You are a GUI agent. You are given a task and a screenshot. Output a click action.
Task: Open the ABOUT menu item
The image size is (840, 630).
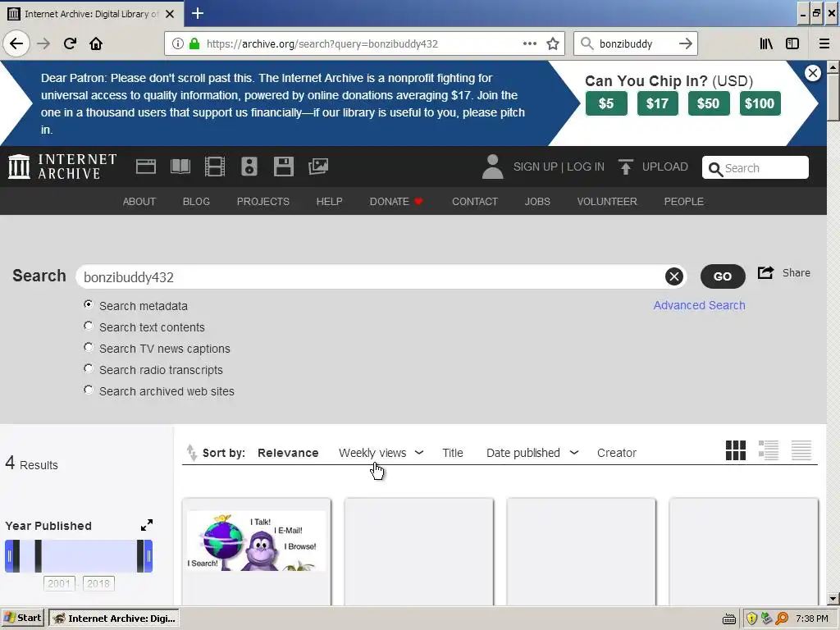point(139,202)
